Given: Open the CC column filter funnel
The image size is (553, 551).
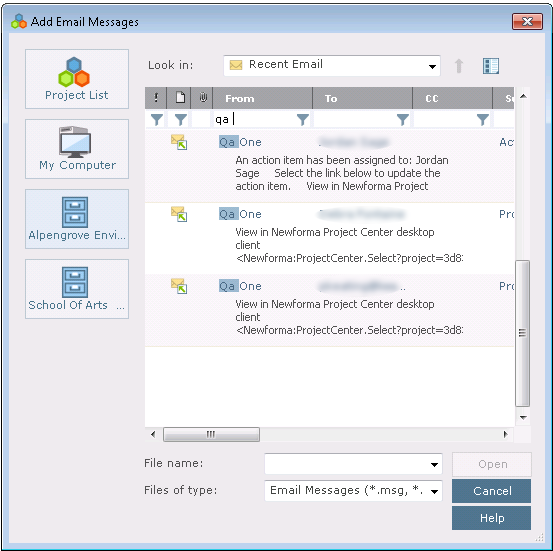Looking at the screenshot, I should (483, 120).
